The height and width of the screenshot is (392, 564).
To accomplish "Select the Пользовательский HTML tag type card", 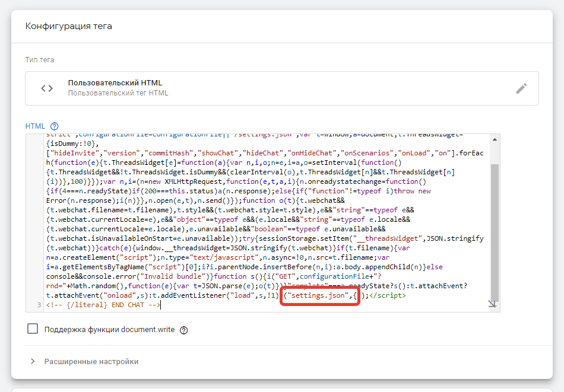I will 281,88.
